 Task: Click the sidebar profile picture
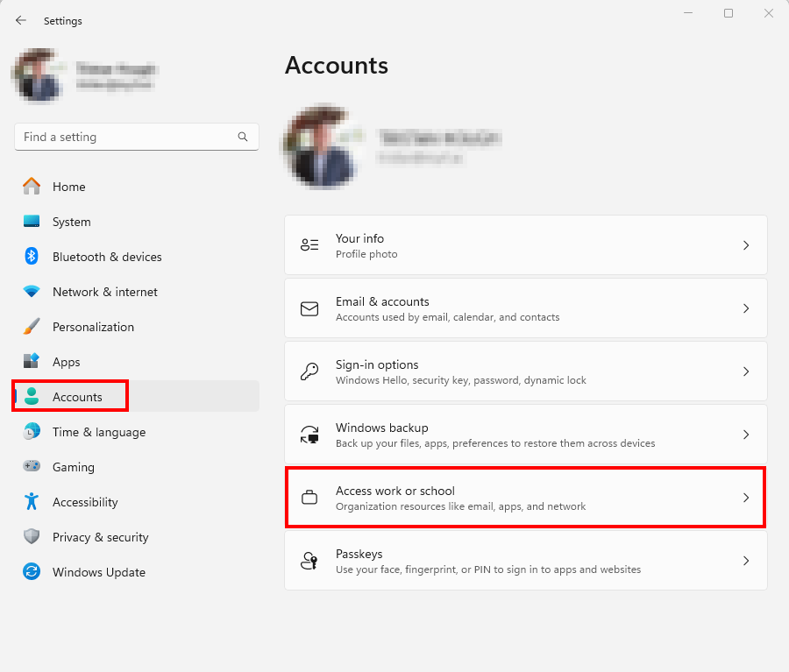(39, 75)
